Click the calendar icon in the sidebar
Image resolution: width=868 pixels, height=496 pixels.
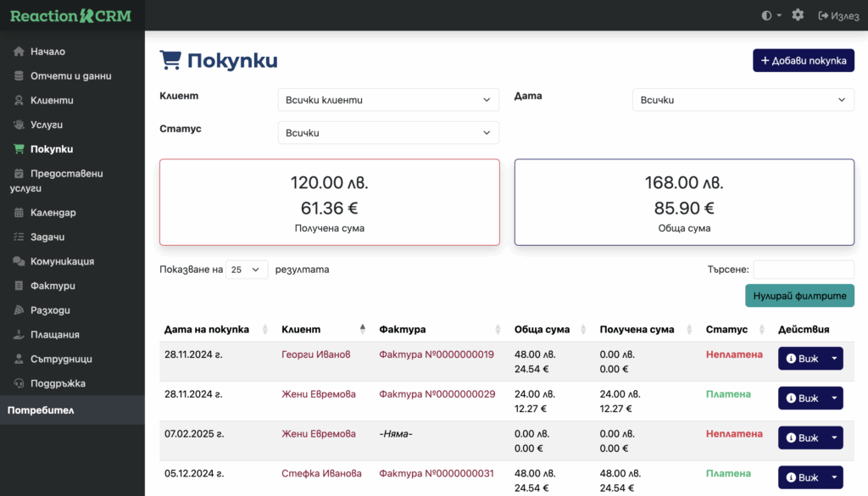click(x=19, y=213)
